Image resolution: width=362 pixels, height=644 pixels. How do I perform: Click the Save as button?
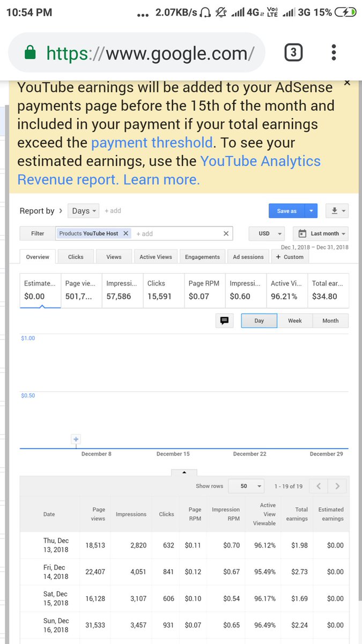coord(287,211)
